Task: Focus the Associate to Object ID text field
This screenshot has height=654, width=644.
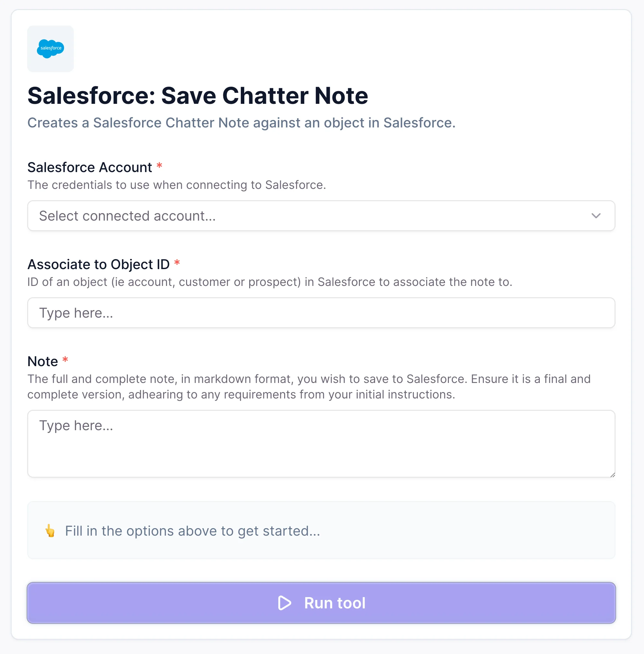Action: point(321,313)
